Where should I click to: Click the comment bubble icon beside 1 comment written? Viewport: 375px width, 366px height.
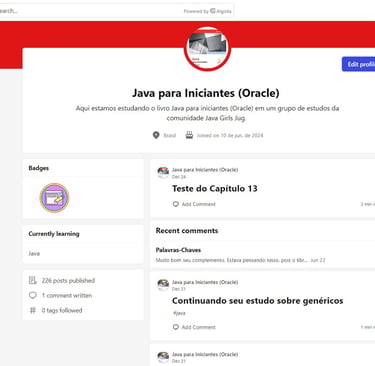[x=32, y=295]
